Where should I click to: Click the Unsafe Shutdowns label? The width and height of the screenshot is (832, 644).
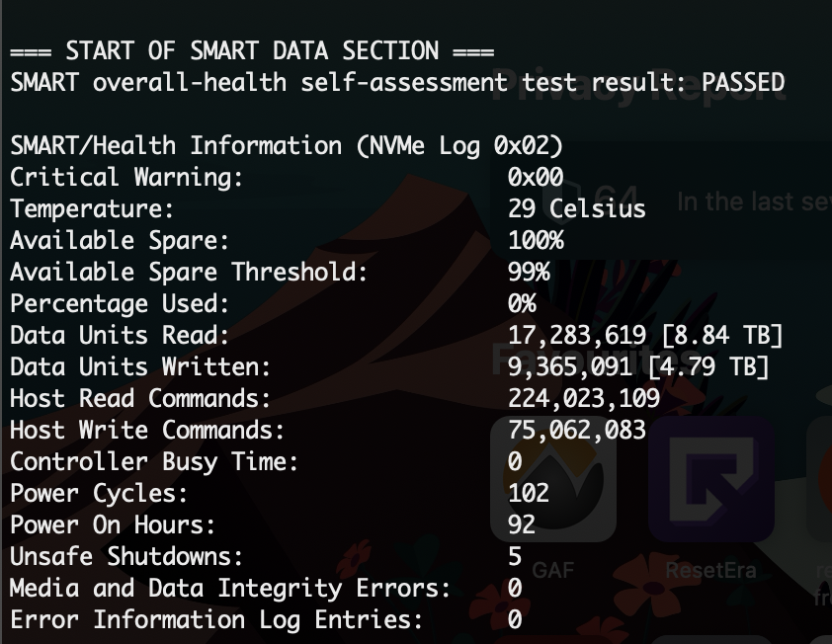click(126, 556)
